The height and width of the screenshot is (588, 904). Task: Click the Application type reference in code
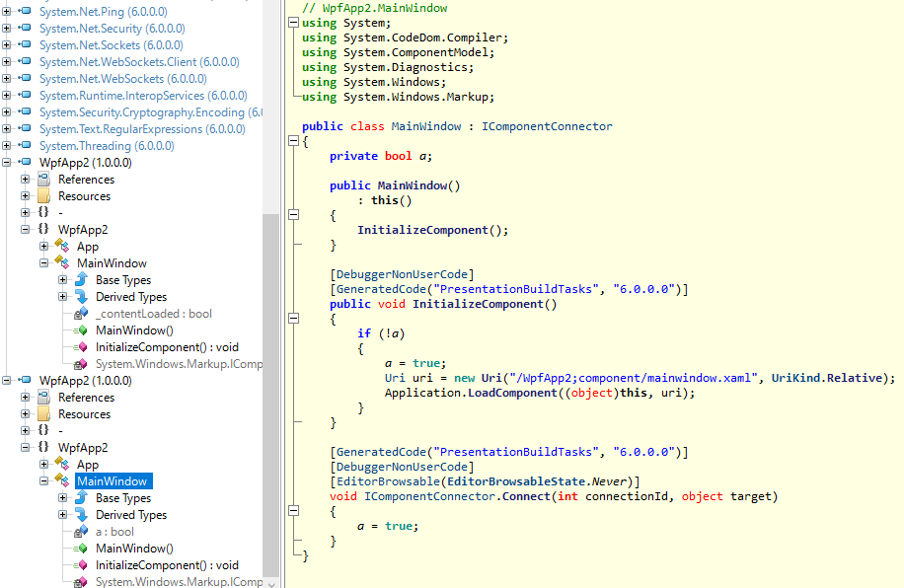point(422,393)
